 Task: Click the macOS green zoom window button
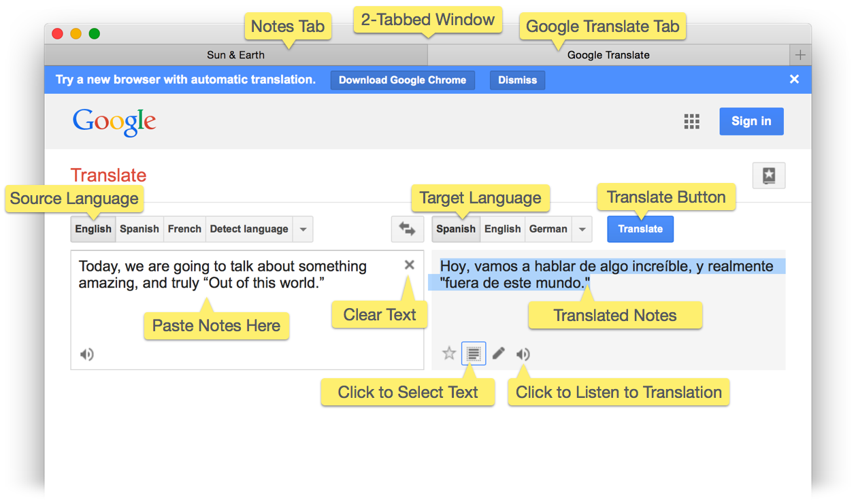click(x=95, y=33)
